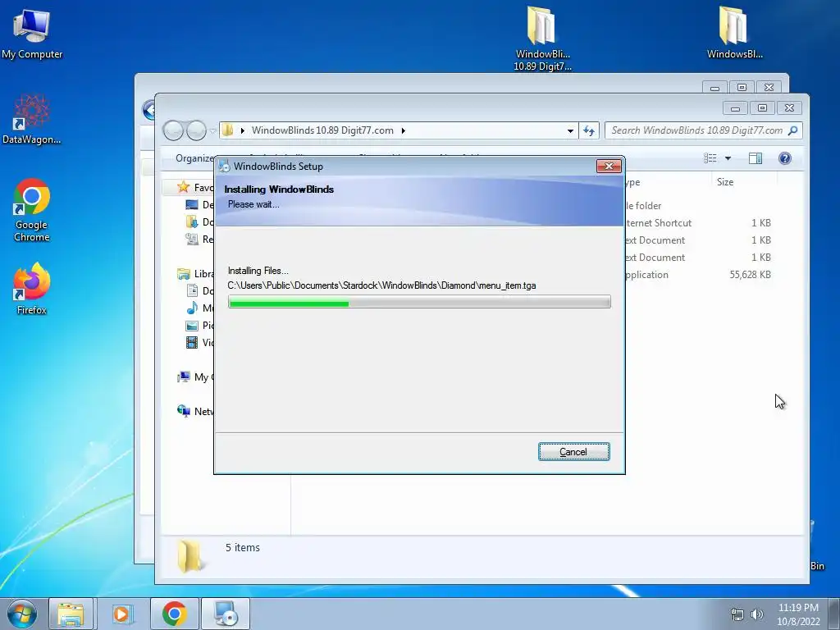Click the Show desktop button
840x630 pixels.
coord(834,614)
